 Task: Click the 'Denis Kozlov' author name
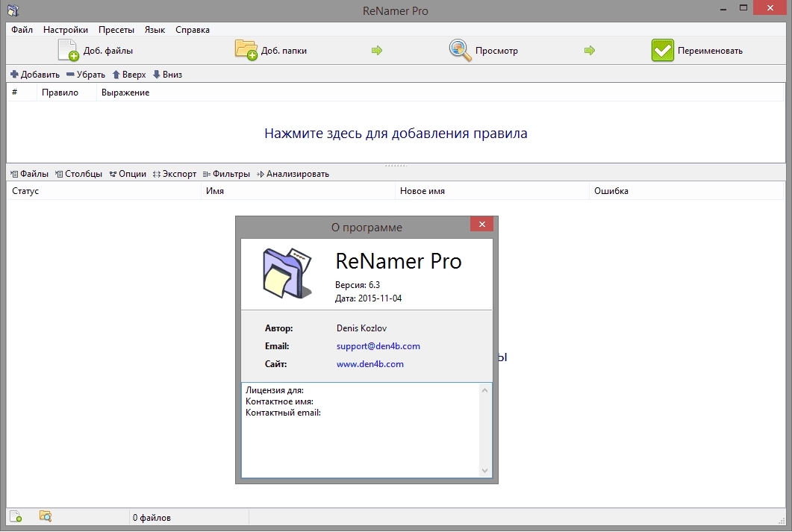[361, 328]
